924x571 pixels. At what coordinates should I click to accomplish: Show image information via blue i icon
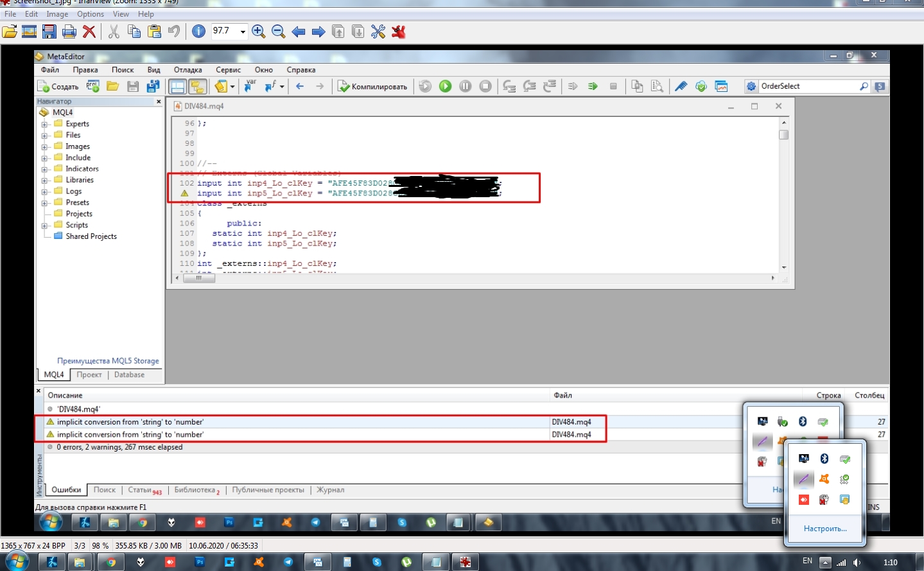coord(199,31)
